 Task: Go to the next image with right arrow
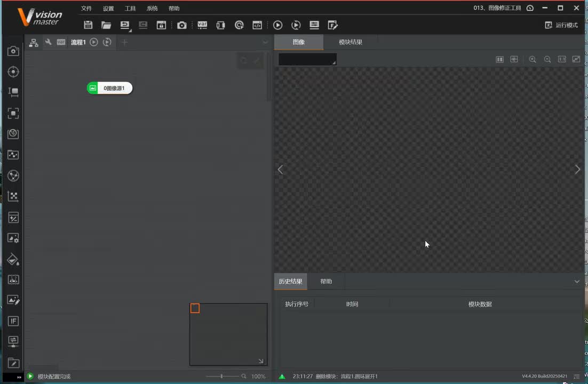click(577, 170)
